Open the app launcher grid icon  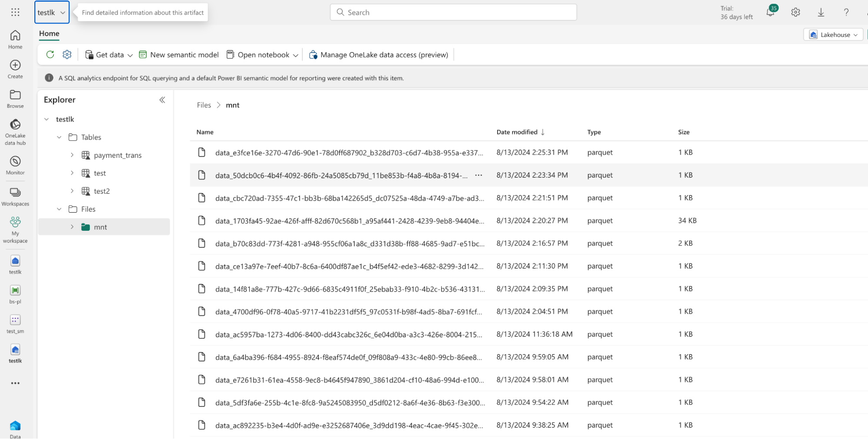[15, 12]
